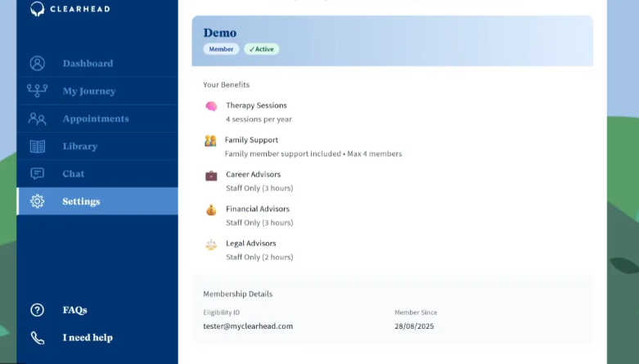The width and height of the screenshot is (639, 364).
Task: Click the Active status badge
Action: point(262,49)
